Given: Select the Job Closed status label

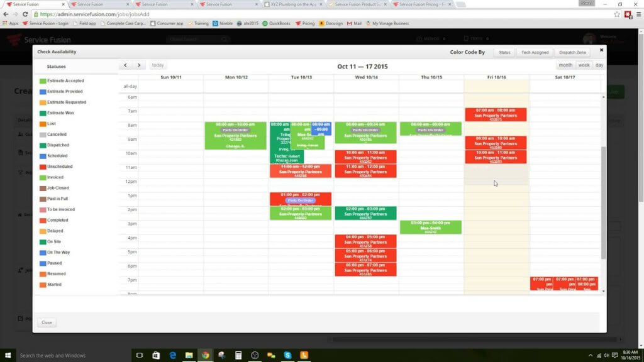Looking at the screenshot, I should pos(58,188).
